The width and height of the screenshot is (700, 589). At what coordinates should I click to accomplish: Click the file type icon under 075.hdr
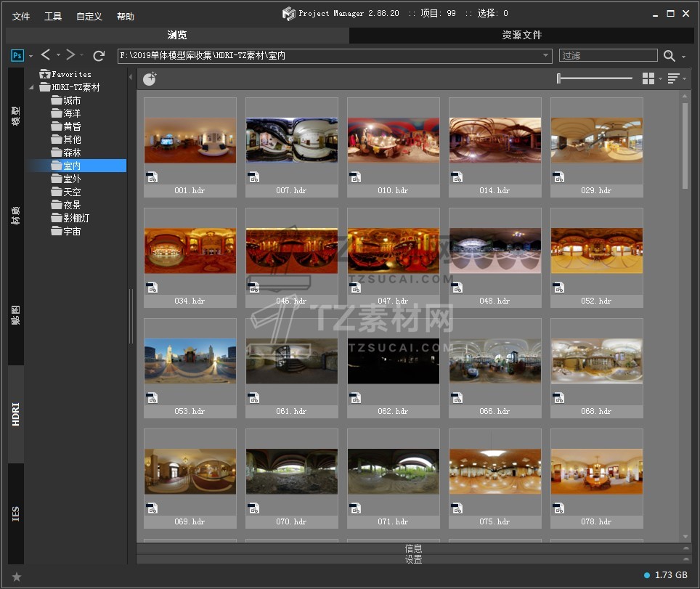[457, 508]
